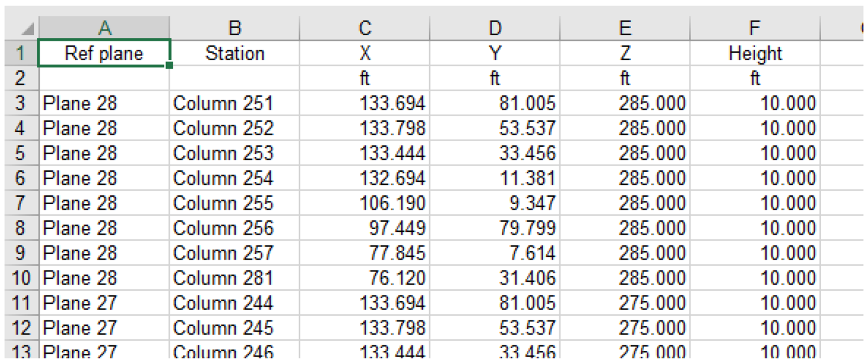This screenshot has height=364, width=868.
Task: Click the Ref plane cell
Action: click(104, 53)
